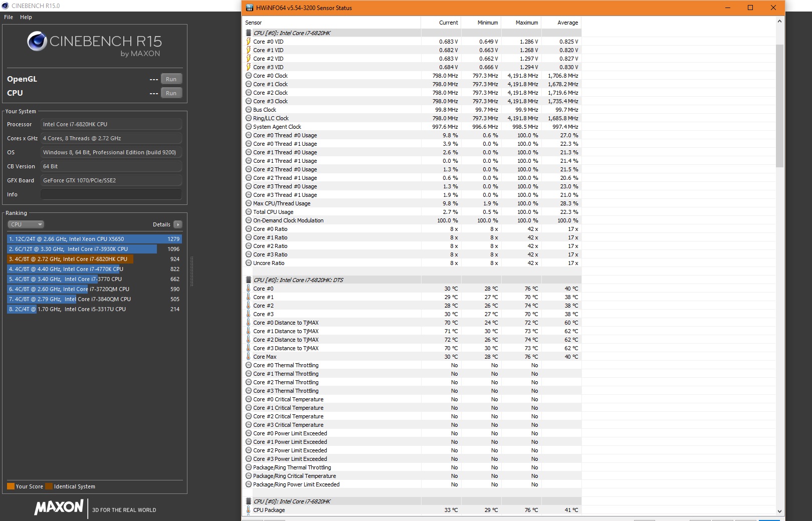Click the circle icon for Core #0 Thermal Throttling
The image size is (812, 521).
click(x=249, y=365)
